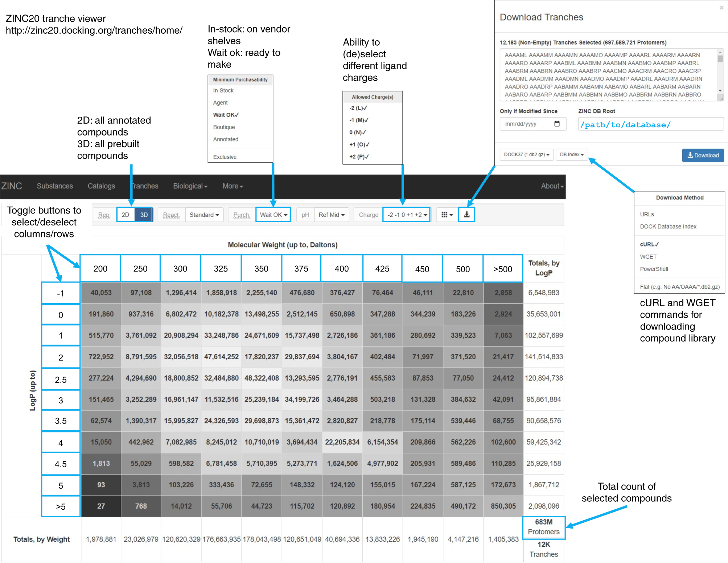Toggle the LogP >5 row header
728x563 pixels.
tap(61, 506)
